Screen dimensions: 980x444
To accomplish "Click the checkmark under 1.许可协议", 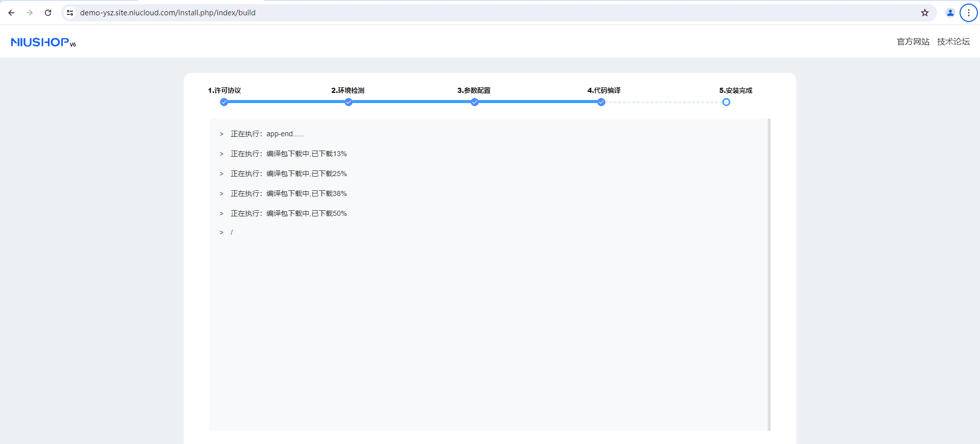I will 224,102.
